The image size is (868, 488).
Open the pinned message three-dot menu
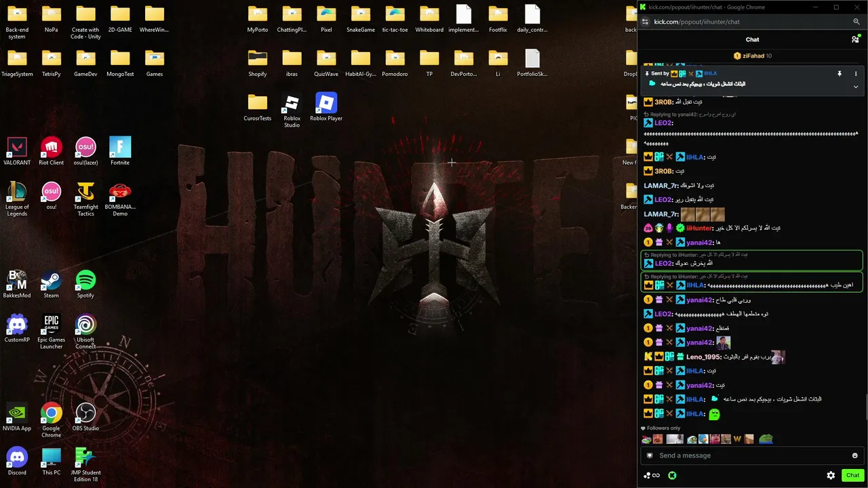(856, 73)
